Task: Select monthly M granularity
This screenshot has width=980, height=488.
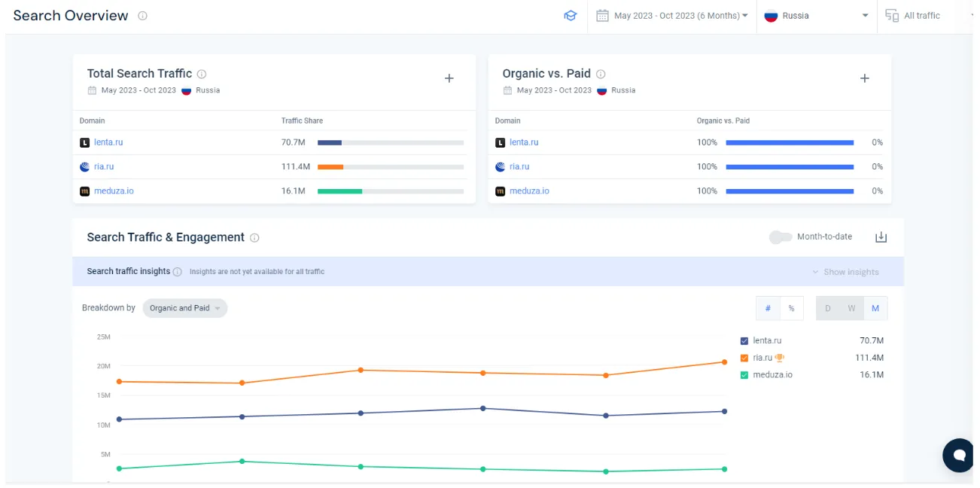Action: [x=875, y=308]
